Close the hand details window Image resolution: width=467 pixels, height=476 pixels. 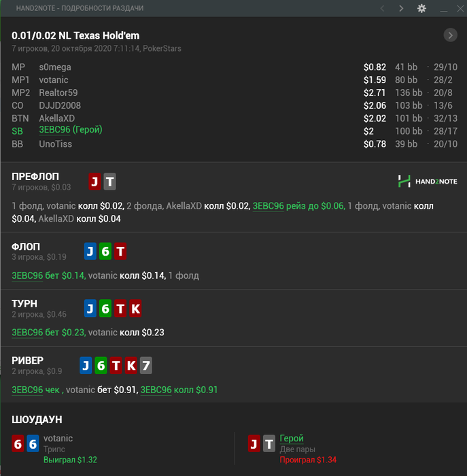point(460,8)
